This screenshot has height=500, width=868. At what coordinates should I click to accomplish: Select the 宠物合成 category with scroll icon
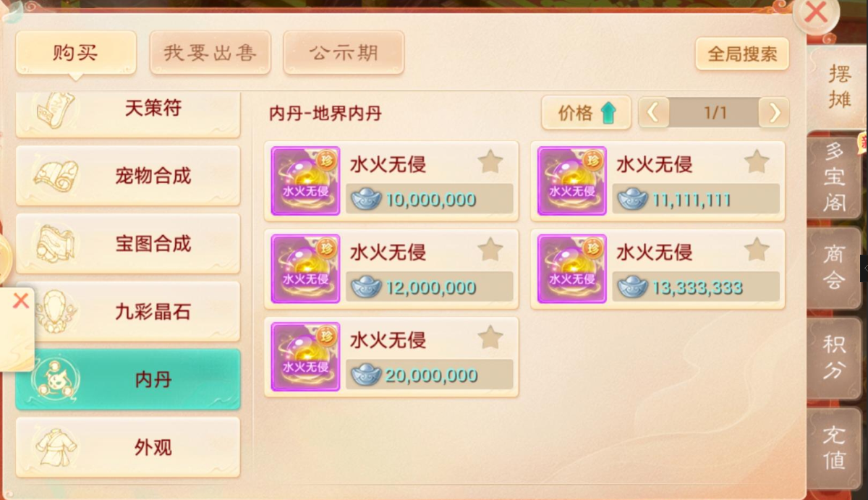pos(128,176)
